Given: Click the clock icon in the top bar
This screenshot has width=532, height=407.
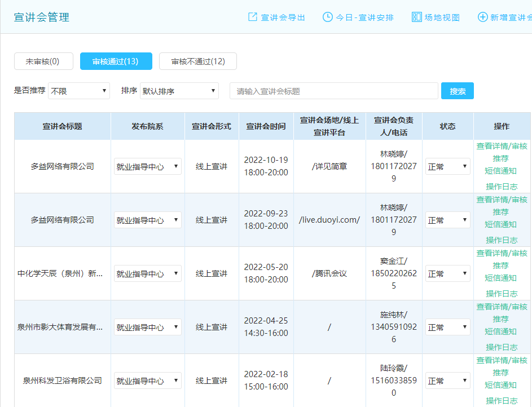Looking at the screenshot, I should (328, 17).
